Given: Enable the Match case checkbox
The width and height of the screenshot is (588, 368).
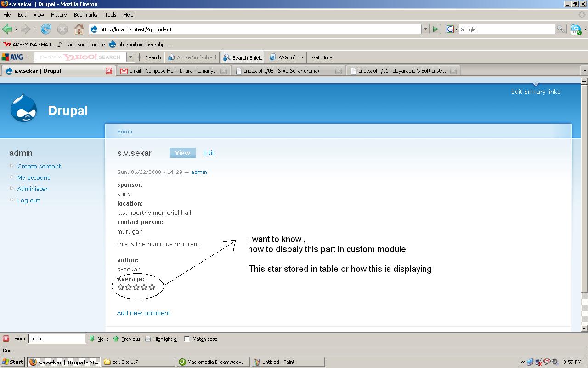Looking at the screenshot, I should (187, 339).
